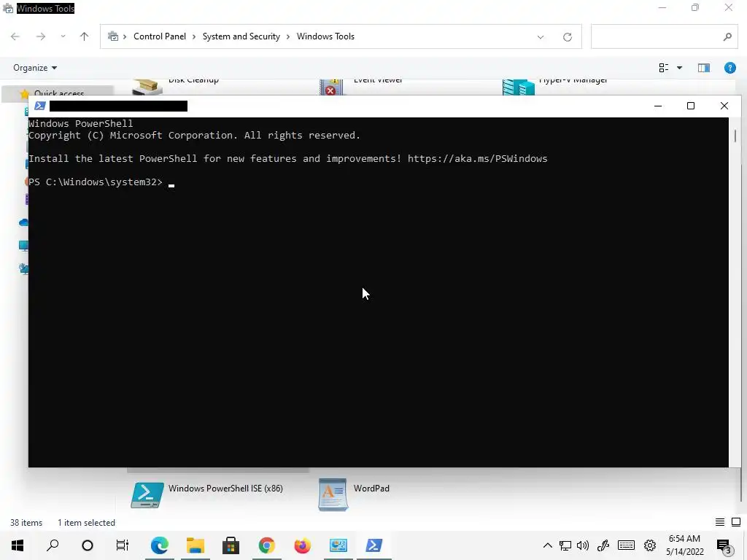Click the PowerShell window title icon

coord(40,106)
